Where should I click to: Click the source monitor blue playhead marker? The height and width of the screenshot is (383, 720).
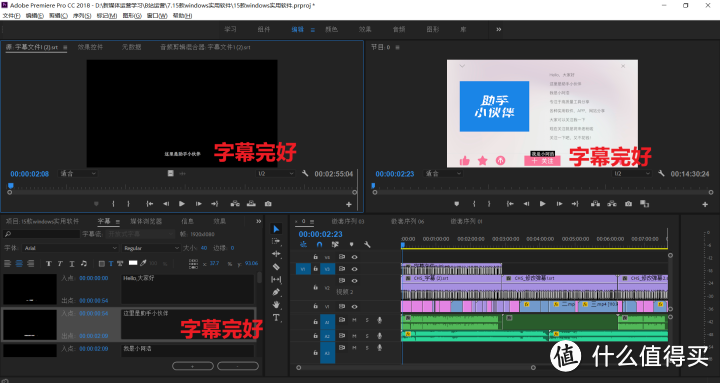[x=10, y=186]
